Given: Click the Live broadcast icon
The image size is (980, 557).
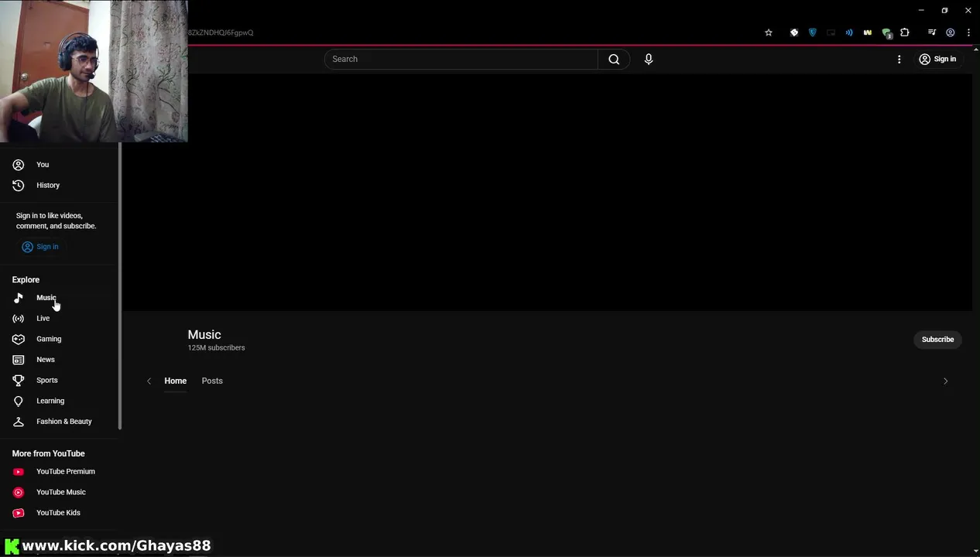Looking at the screenshot, I should tap(19, 319).
